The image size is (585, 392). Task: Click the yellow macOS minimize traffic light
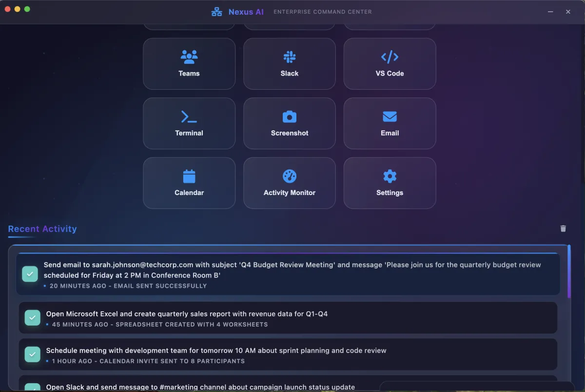[18, 9]
